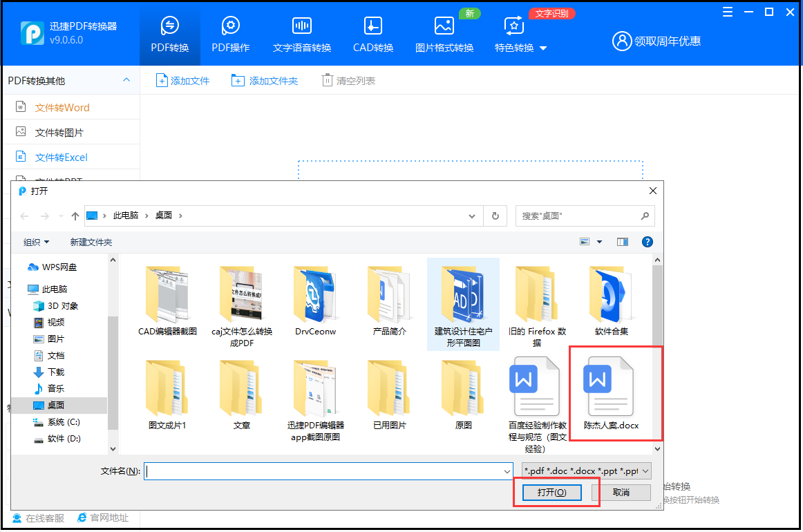The height and width of the screenshot is (532, 803).
Task: Select the 软件合集 folder
Action: (611, 301)
